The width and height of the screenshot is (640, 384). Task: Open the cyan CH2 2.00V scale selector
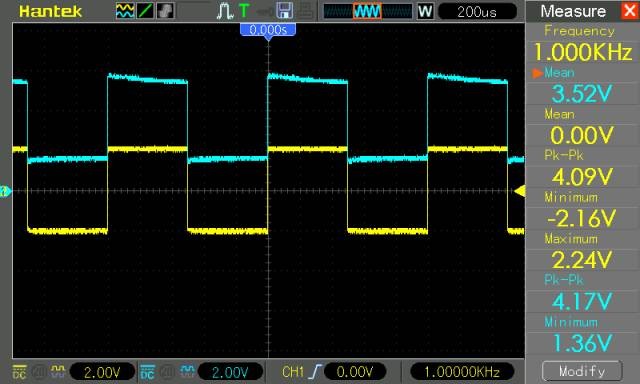[x=230, y=372]
